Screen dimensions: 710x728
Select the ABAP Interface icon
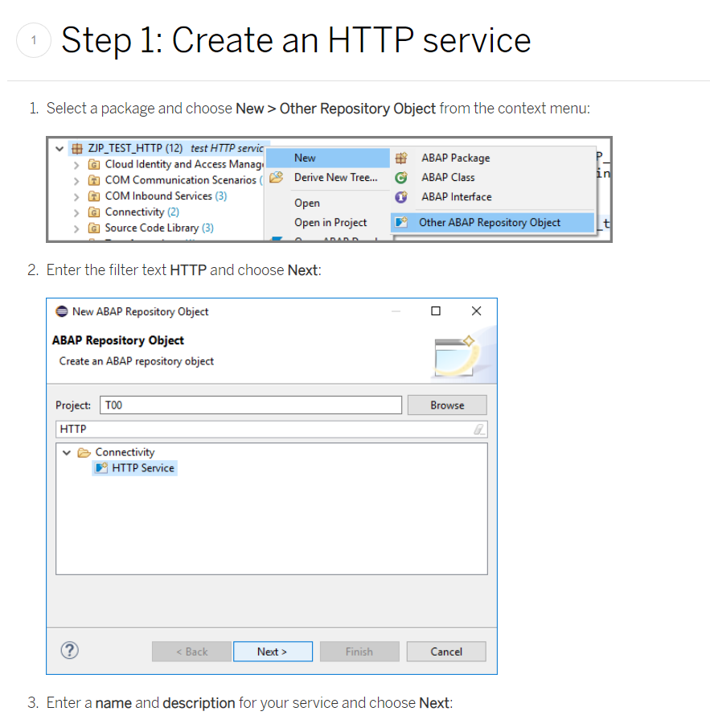coord(401,196)
